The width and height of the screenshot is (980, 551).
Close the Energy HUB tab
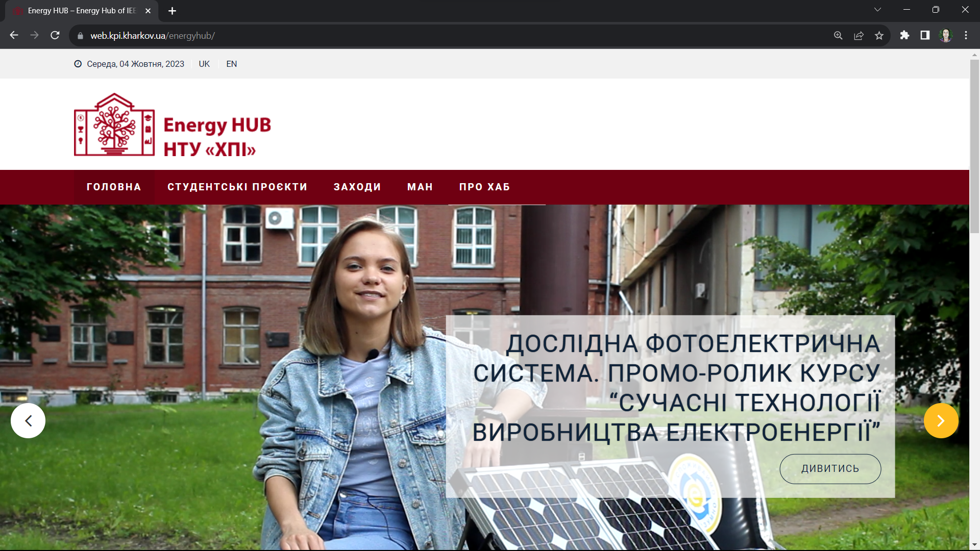click(148, 11)
